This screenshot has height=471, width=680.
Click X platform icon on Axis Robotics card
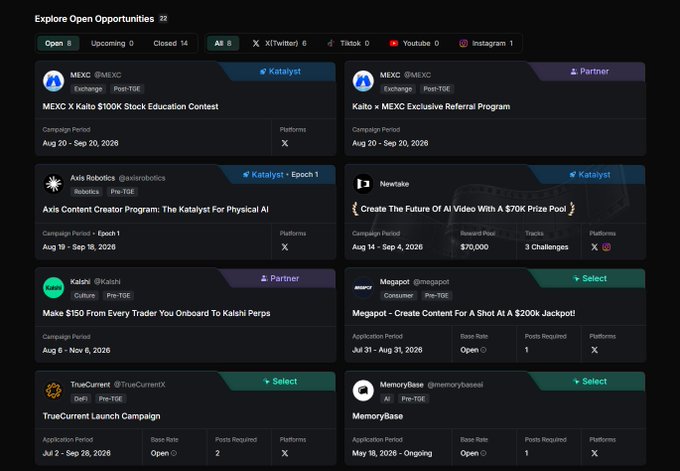pyautogui.click(x=284, y=247)
